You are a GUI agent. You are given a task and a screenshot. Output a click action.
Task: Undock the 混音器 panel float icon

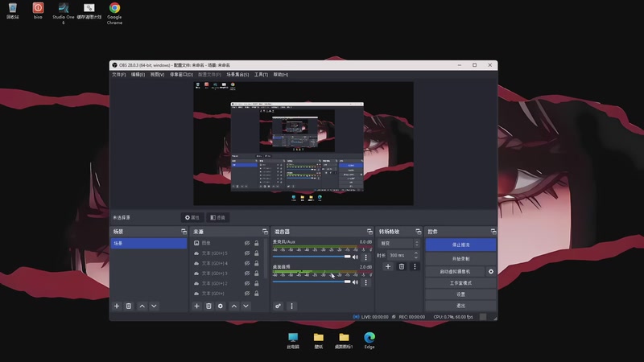(x=369, y=232)
